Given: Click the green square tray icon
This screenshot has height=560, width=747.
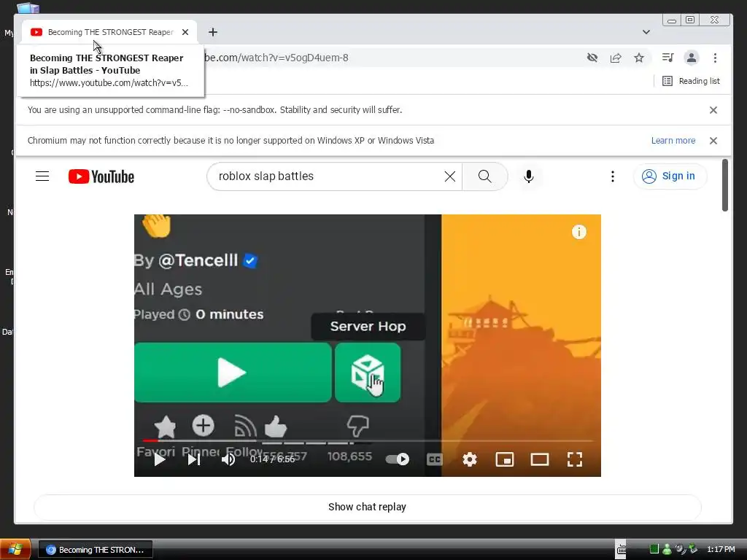Looking at the screenshot, I should [x=654, y=549].
